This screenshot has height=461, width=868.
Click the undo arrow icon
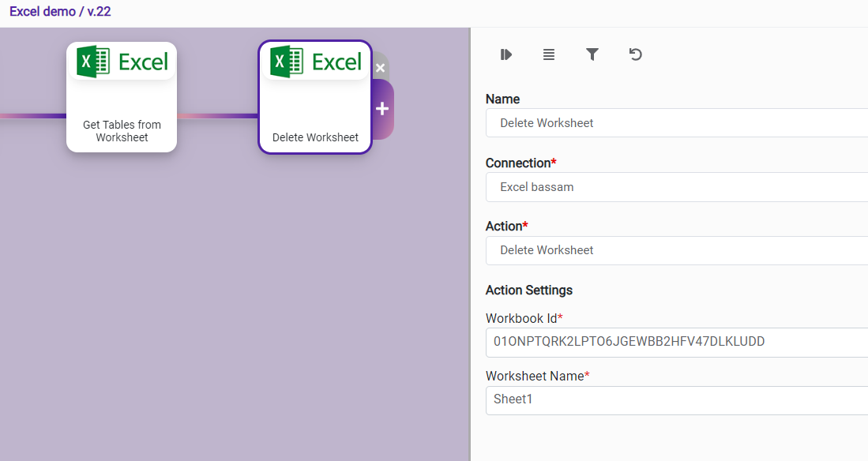click(x=635, y=54)
